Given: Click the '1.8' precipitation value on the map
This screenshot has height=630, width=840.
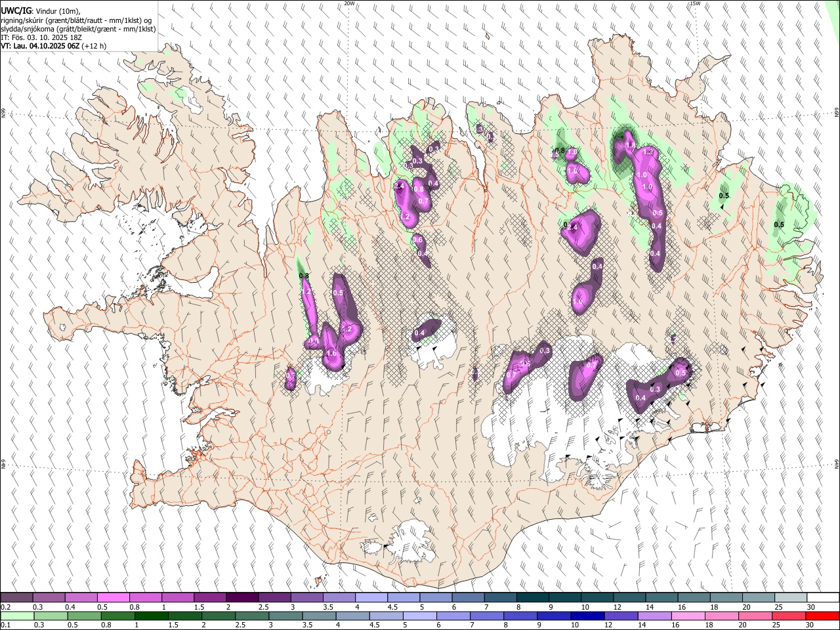Looking at the screenshot, I should [x=631, y=144].
